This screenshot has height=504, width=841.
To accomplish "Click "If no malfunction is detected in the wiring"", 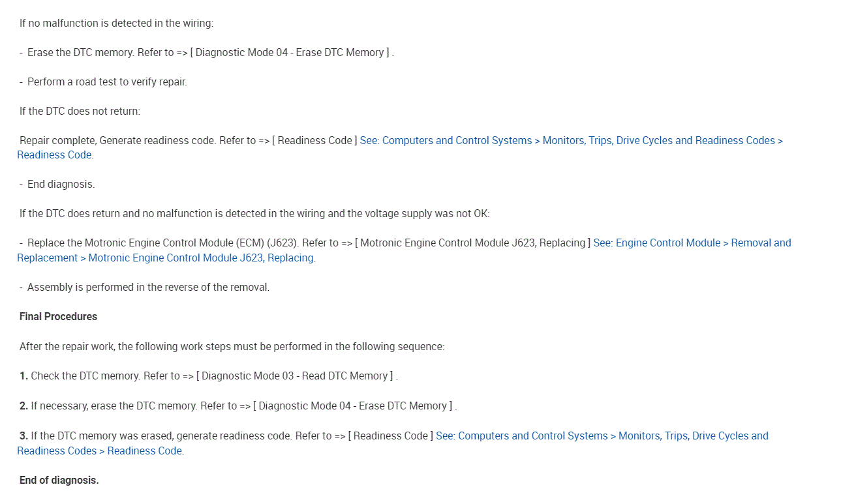I will click(116, 23).
